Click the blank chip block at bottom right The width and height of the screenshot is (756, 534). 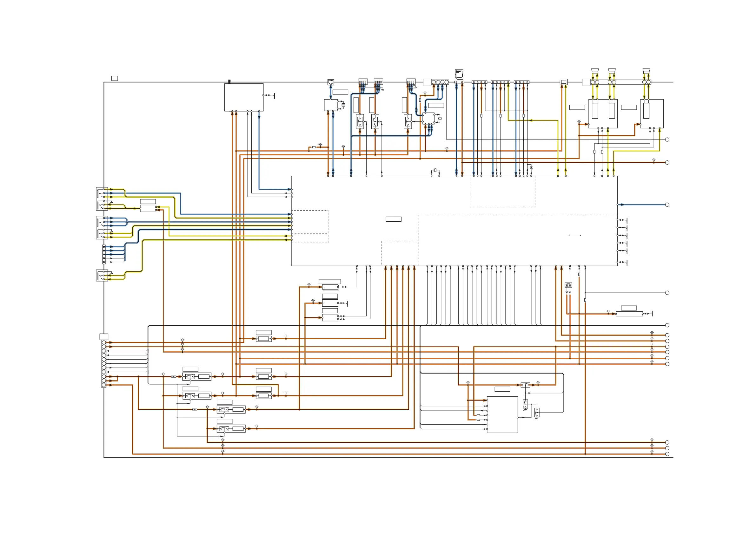502,414
